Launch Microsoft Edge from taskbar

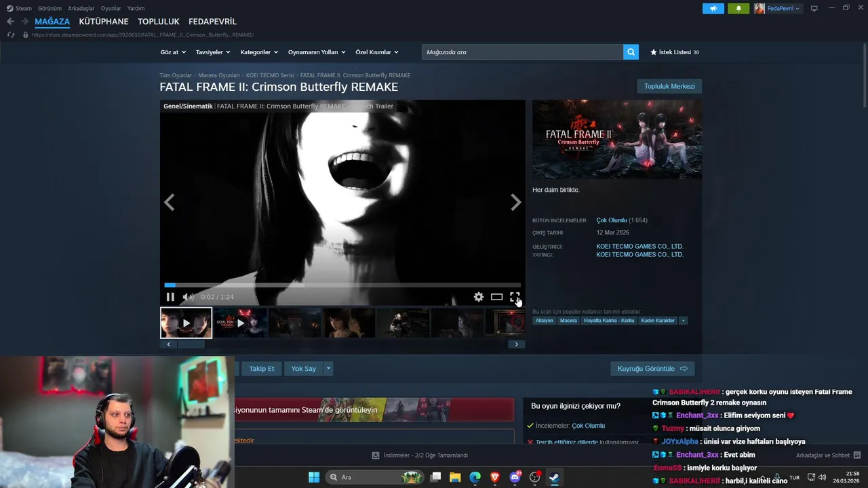[x=475, y=477]
